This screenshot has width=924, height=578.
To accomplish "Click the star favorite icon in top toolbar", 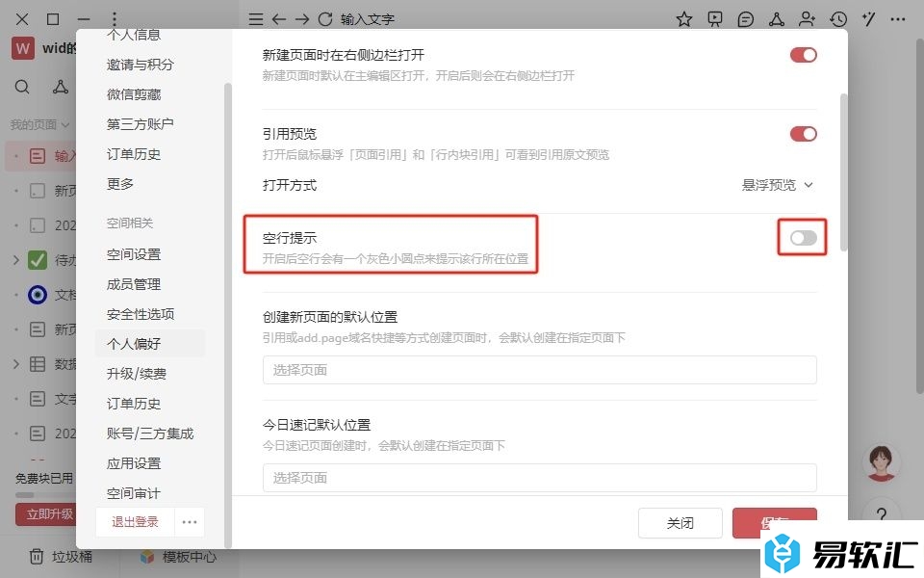I will (x=684, y=19).
